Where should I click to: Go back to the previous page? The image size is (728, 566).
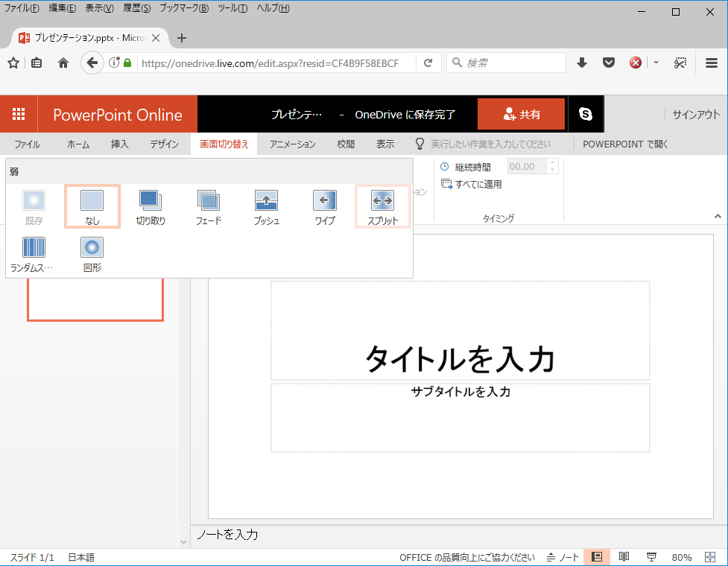(92, 63)
